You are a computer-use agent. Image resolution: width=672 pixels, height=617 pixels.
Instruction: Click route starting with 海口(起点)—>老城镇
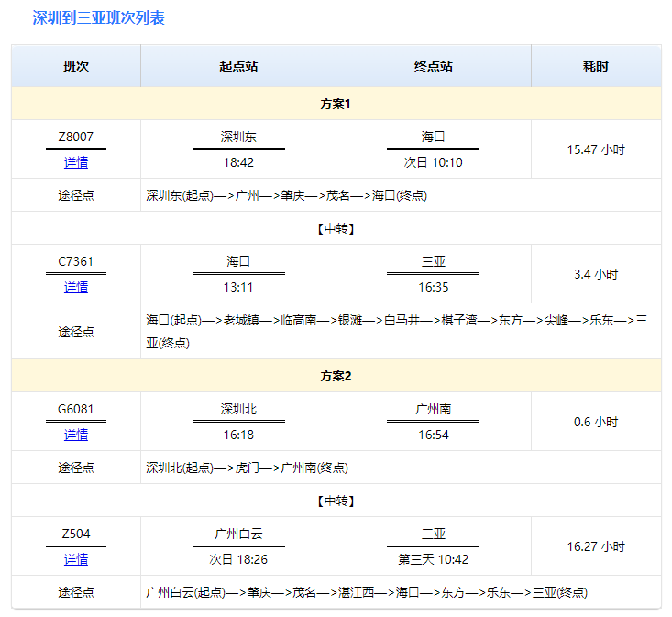tap(397, 331)
